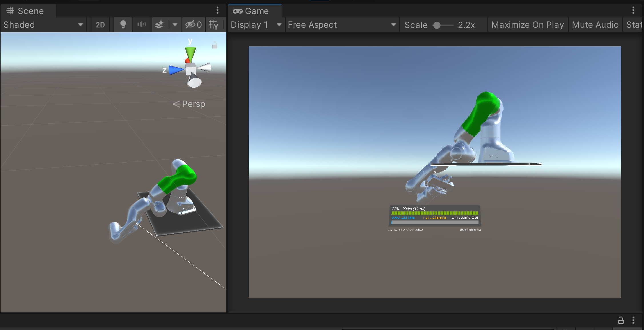Screen dimensions: 644x330
Task: Open the Shaded draw mode dropdown
Action: coord(43,25)
